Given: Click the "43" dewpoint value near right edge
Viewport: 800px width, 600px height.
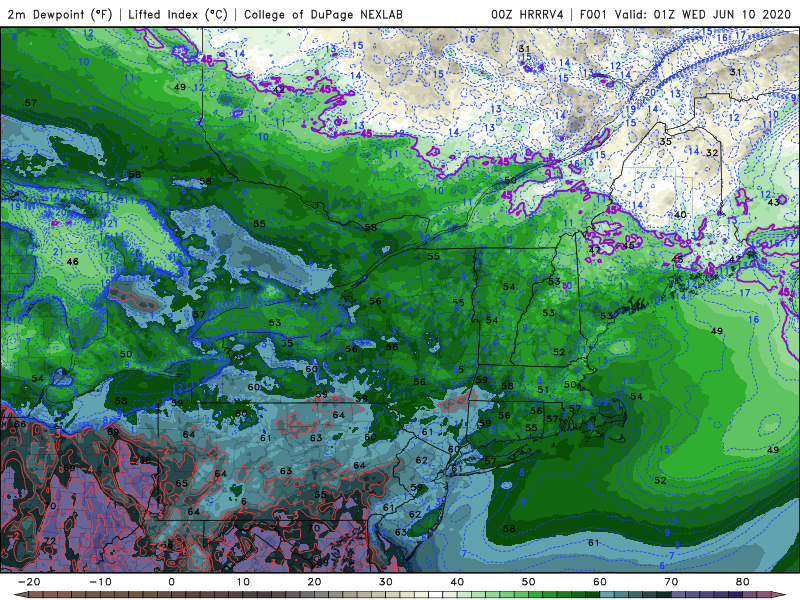Looking at the screenshot, I should pos(773,202).
